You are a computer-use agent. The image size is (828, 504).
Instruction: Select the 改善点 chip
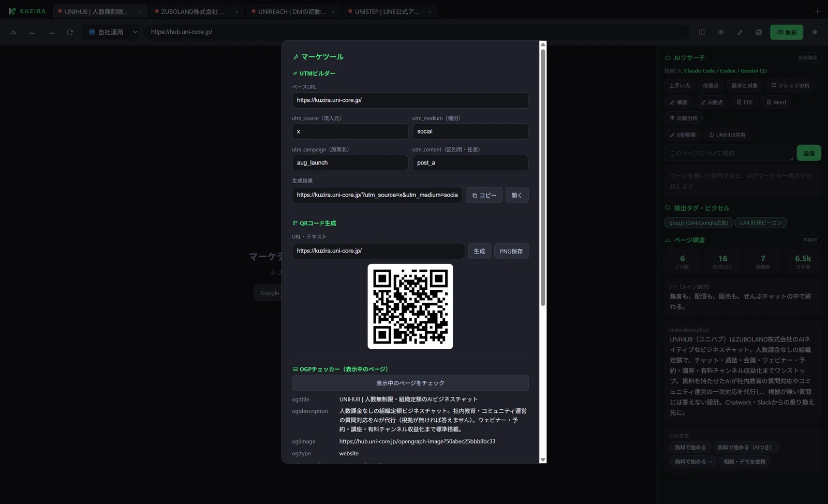[711, 86]
